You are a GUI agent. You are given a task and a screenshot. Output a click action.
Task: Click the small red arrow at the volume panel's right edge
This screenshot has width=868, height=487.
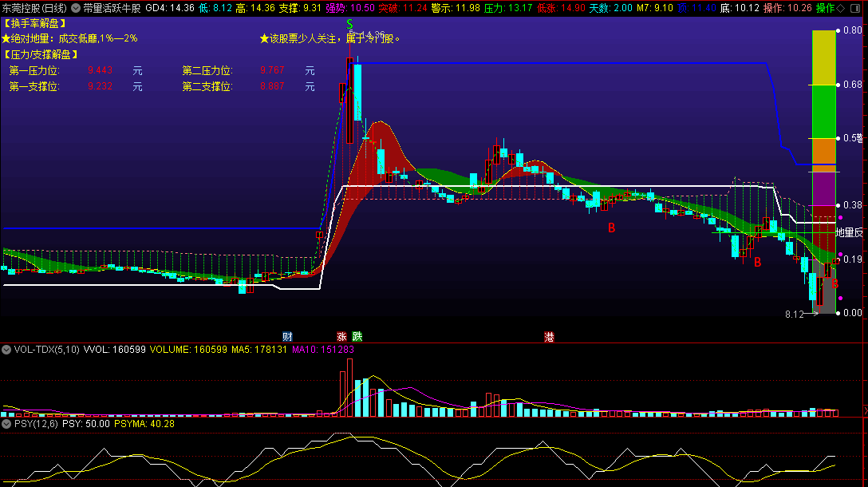[866, 411]
